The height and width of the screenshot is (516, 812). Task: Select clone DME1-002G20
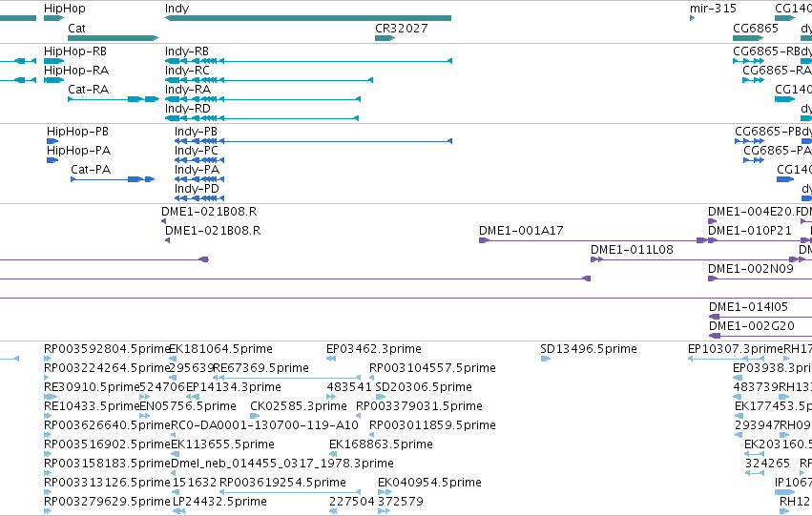(x=752, y=326)
